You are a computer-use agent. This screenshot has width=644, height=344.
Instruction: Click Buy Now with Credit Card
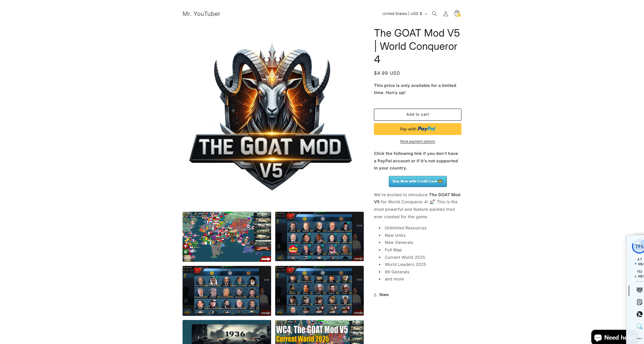pos(418,181)
